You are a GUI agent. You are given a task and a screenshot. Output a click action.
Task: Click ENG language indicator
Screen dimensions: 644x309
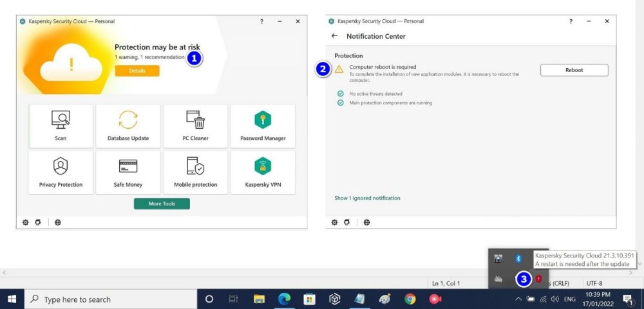point(570,299)
